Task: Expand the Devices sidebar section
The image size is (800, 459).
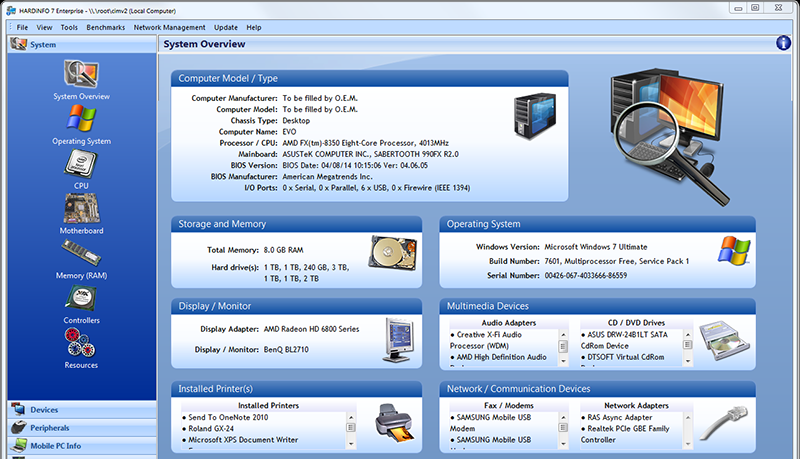Action: 82,410
